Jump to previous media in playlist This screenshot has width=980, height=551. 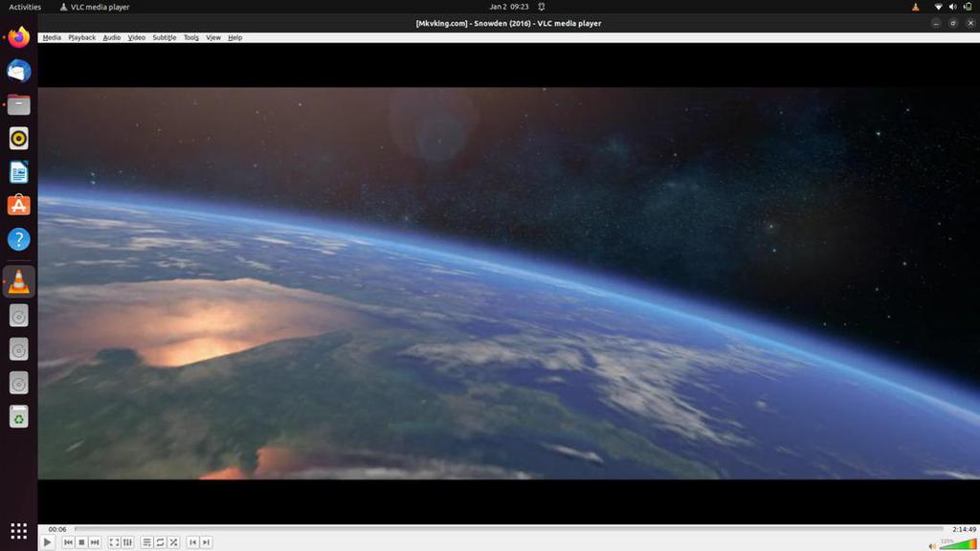coord(68,542)
